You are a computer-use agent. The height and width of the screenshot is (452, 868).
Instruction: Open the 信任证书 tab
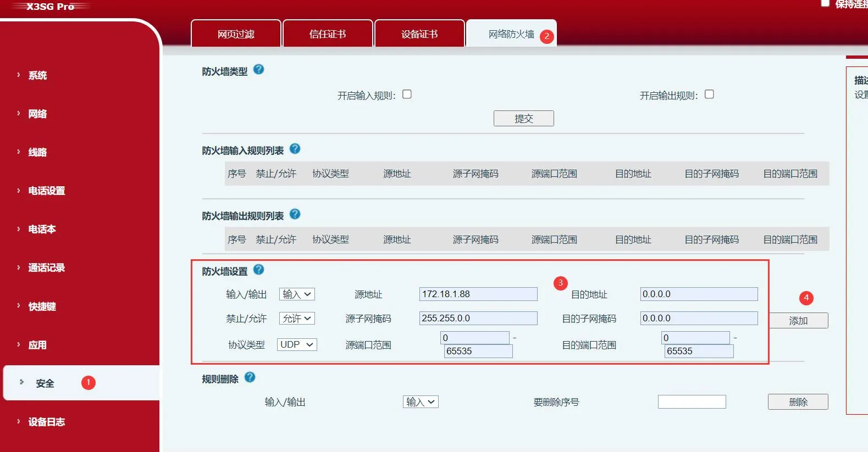click(x=328, y=34)
